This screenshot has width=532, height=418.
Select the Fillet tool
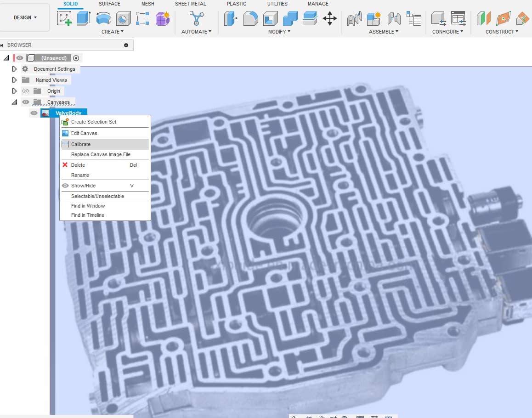click(x=251, y=18)
